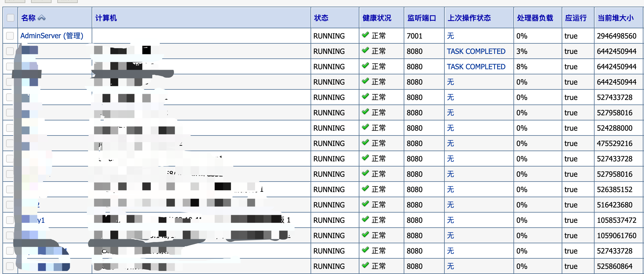This screenshot has height=274, width=644.
Task: Click the sort arrow icon beside 名称
Action: (42, 18)
